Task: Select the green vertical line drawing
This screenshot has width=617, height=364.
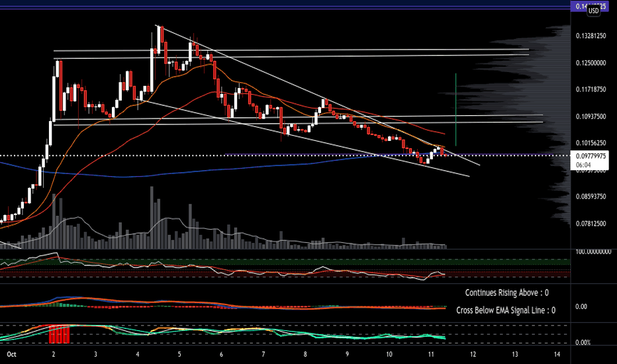Action: [455, 109]
